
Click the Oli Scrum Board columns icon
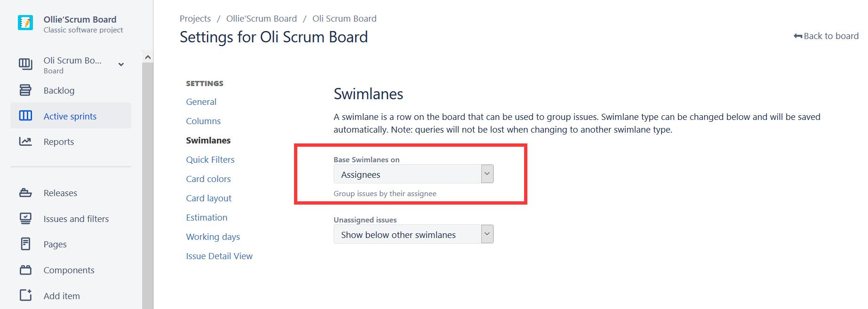(25, 64)
